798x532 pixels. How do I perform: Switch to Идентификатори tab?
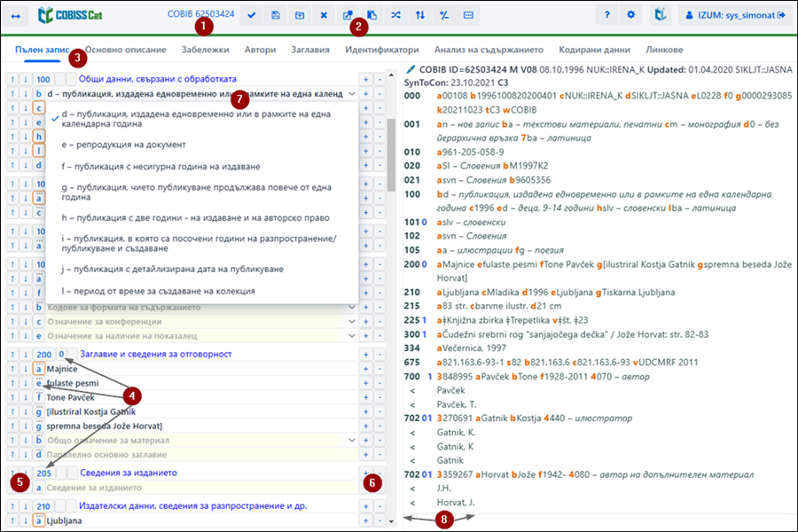[x=381, y=50]
